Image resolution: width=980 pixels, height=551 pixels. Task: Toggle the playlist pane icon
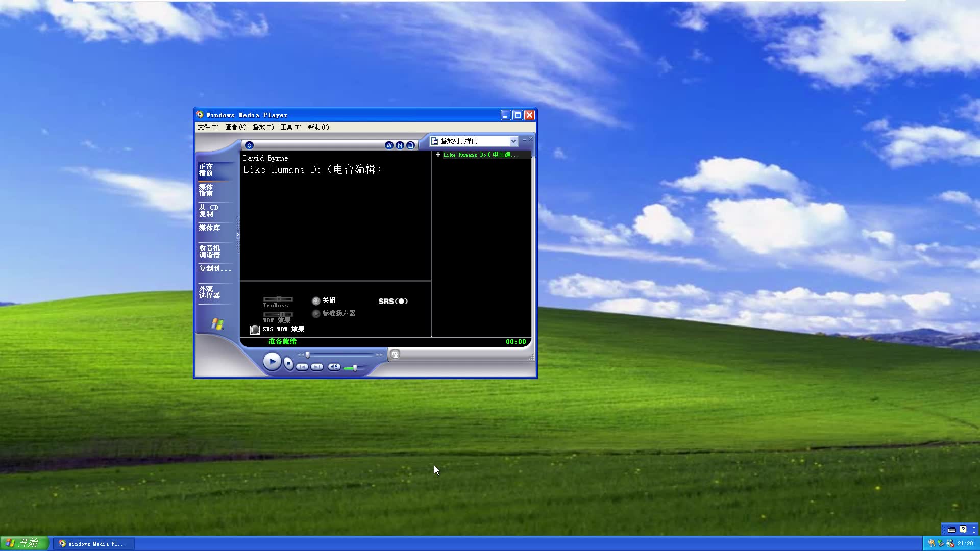coord(410,145)
